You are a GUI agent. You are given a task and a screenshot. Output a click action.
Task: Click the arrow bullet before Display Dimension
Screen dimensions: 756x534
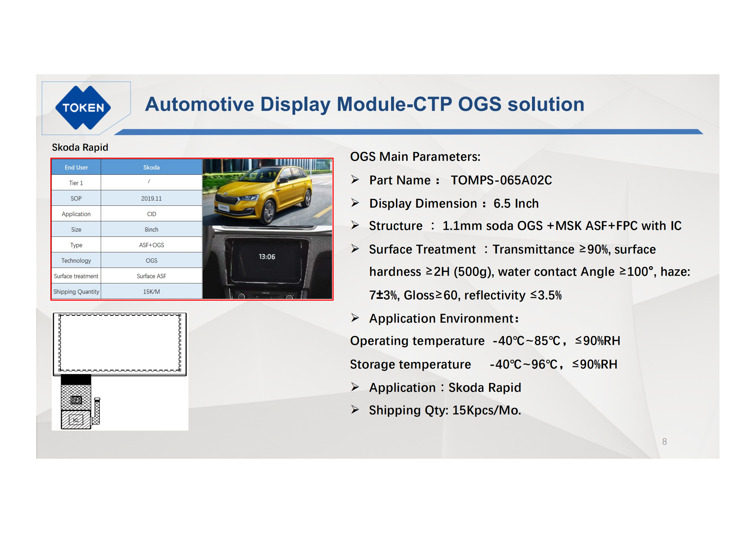click(x=355, y=203)
